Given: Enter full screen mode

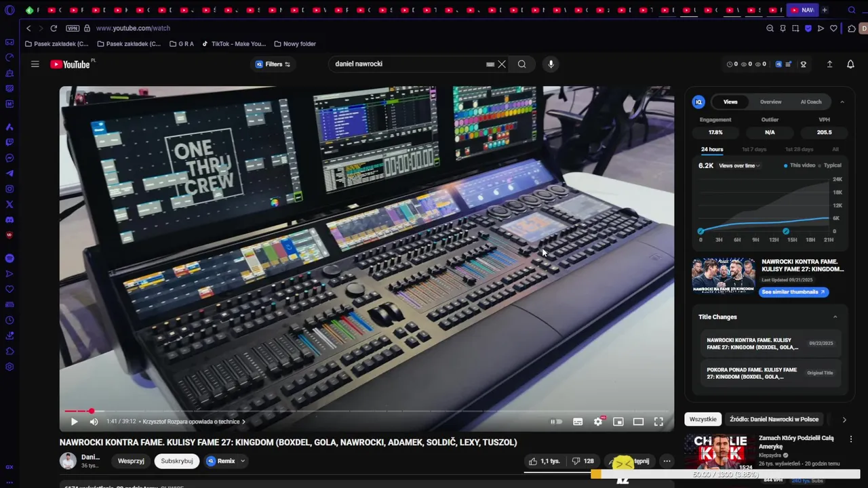Looking at the screenshot, I should pyautogui.click(x=658, y=422).
